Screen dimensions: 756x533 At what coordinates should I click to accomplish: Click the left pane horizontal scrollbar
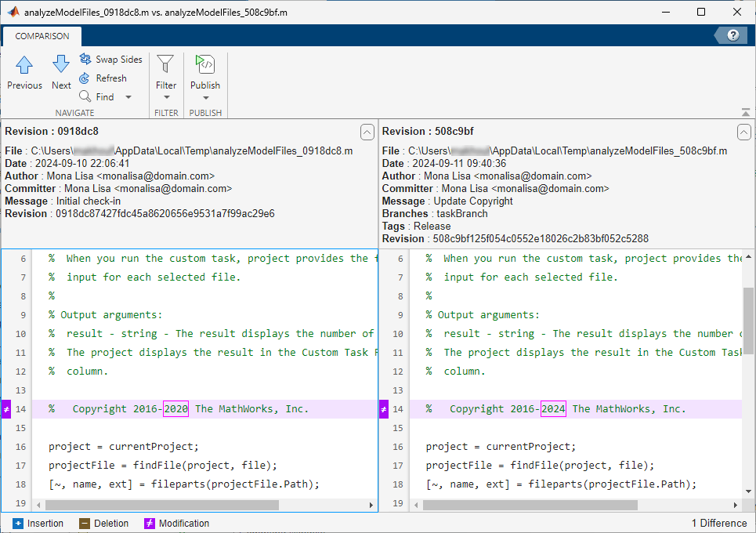pyautogui.click(x=161, y=505)
